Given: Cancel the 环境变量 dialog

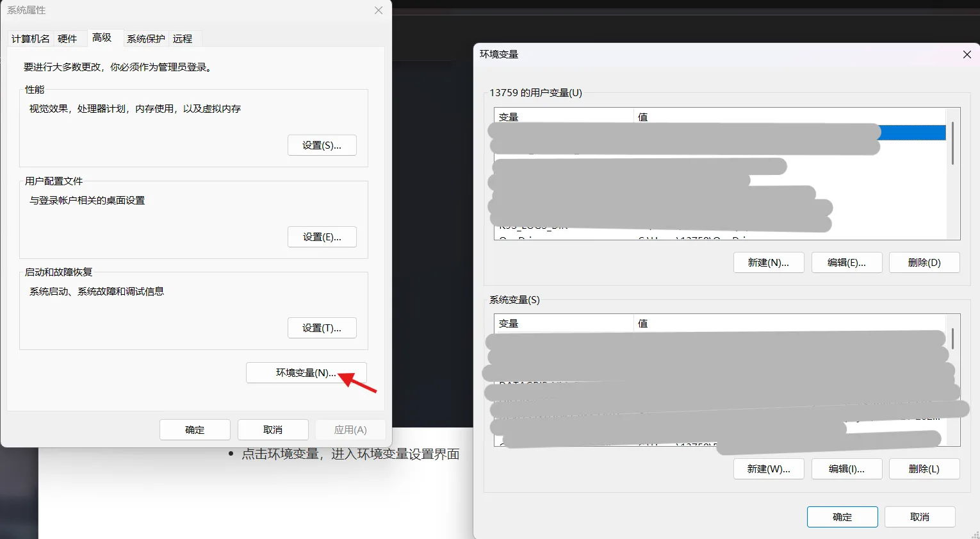Looking at the screenshot, I should tap(920, 517).
